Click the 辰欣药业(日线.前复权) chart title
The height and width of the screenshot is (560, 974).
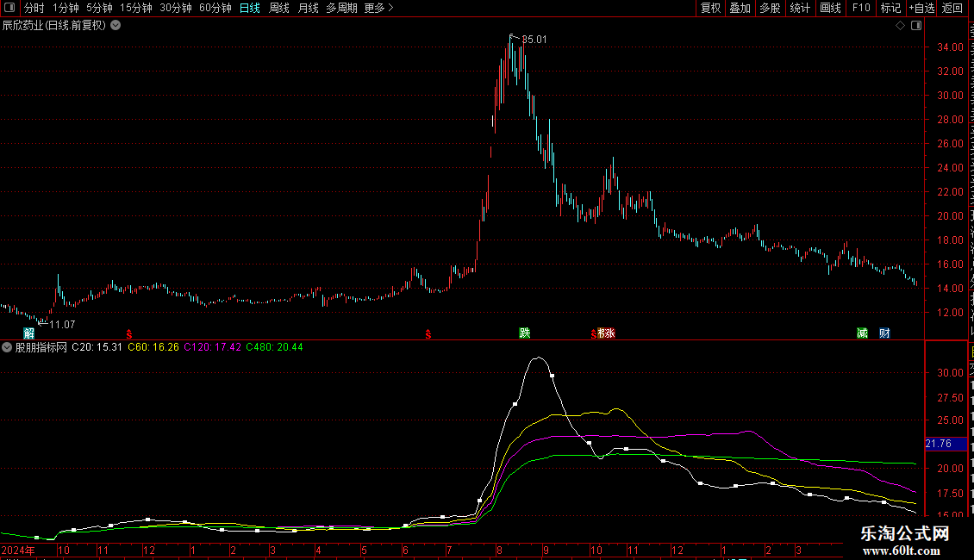(54, 26)
